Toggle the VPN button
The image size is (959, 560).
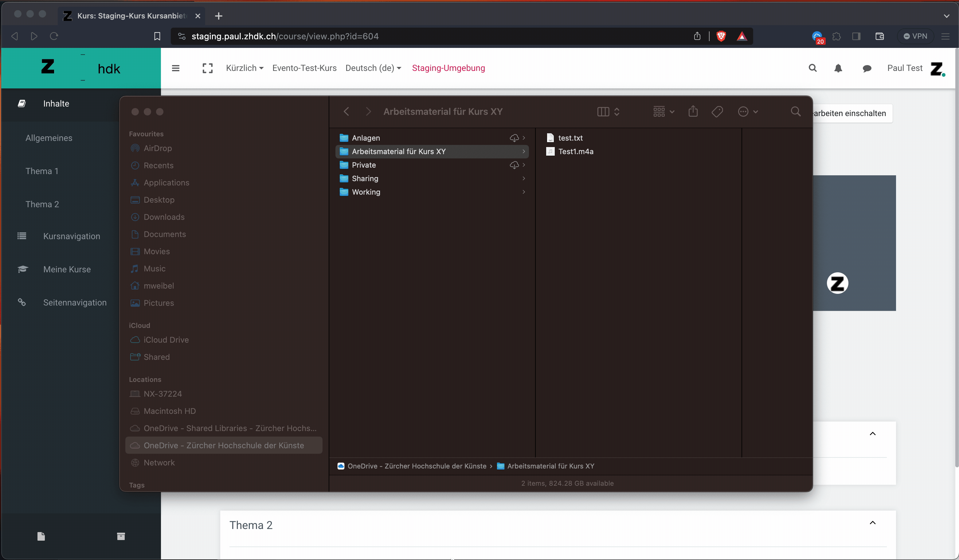click(915, 36)
